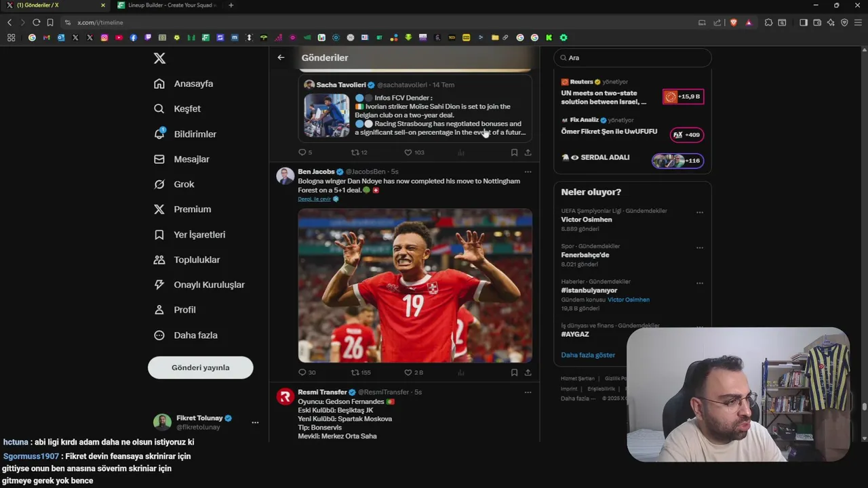Open Instagram bookmark in bookmarks bar
Screen dimensions: 868x488
(x=104, y=38)
